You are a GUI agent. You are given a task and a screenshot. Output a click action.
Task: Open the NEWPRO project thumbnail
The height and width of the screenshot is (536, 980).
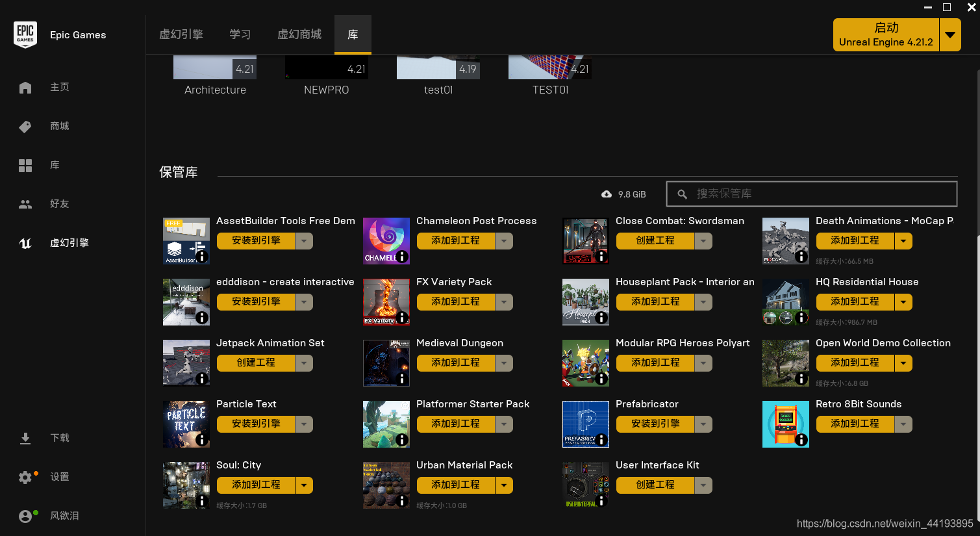click(327, 67)
